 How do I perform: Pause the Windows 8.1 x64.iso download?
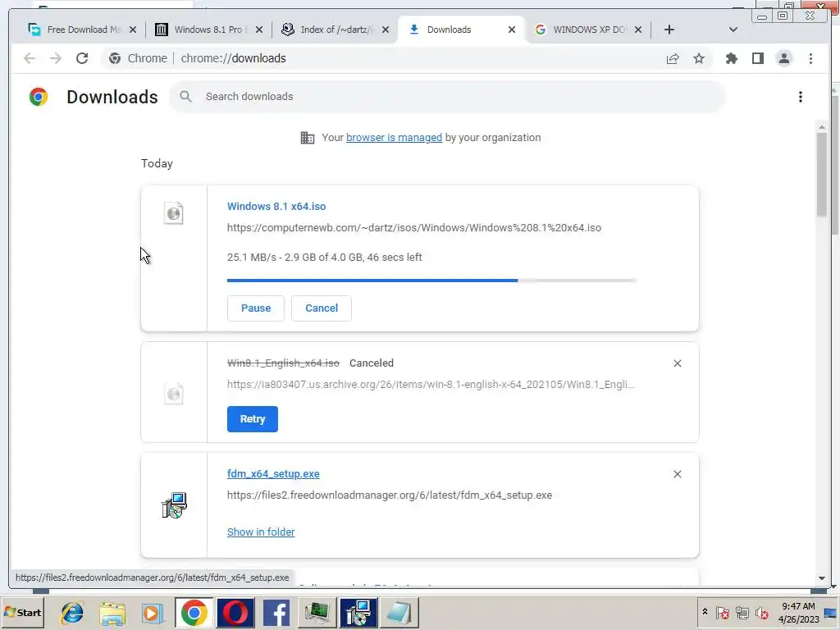point(256,308)
